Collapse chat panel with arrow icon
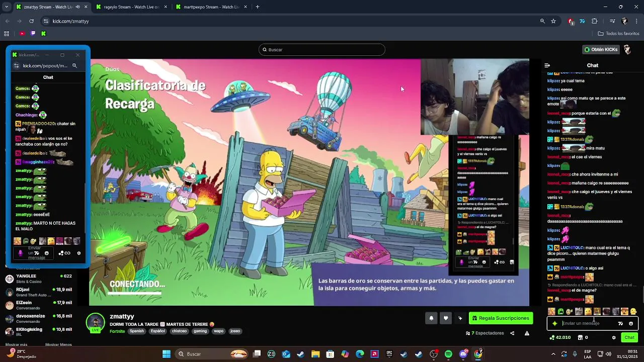 pyautogui.click(x=547, y=65)
